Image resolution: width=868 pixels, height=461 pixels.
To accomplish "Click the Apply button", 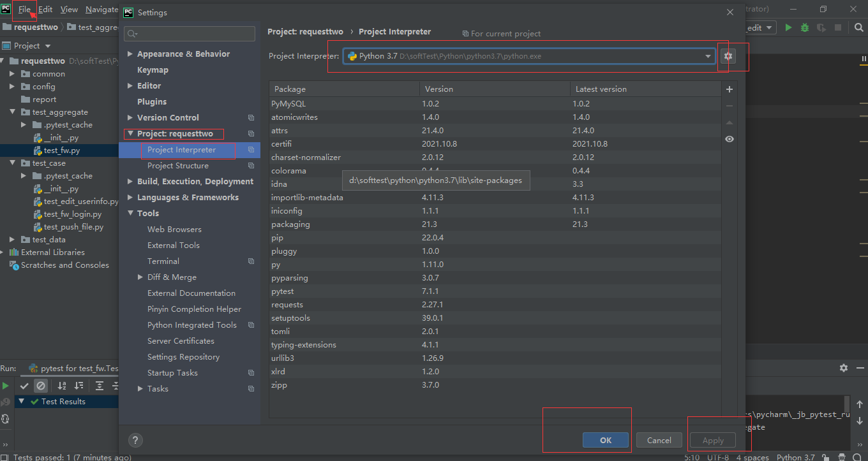I will (713, 440).
